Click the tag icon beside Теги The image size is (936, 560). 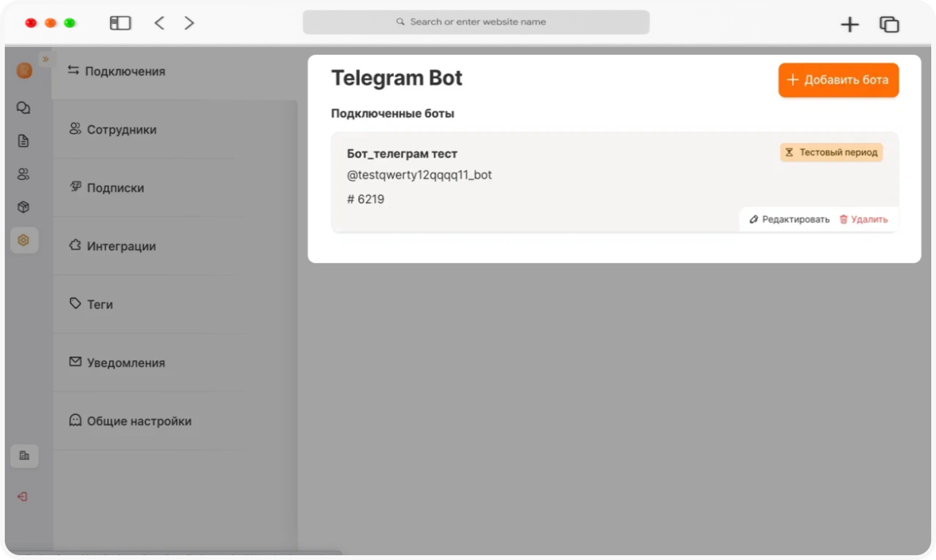click(75, 303)
